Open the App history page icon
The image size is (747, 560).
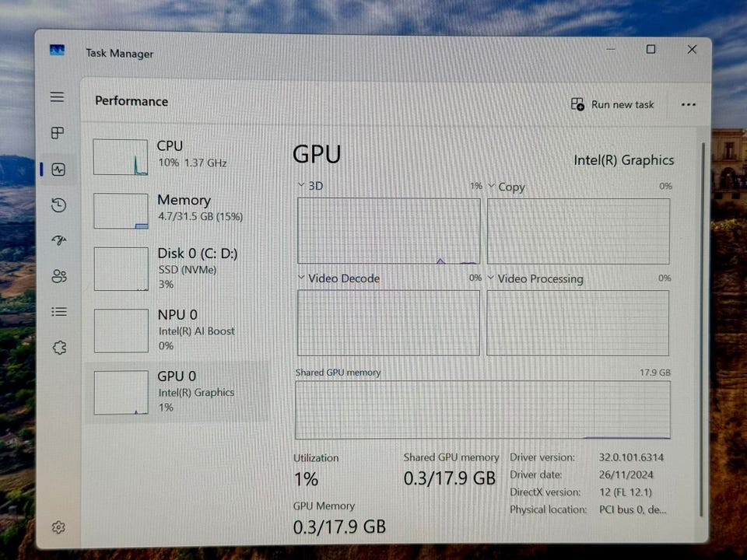point(58,205)
